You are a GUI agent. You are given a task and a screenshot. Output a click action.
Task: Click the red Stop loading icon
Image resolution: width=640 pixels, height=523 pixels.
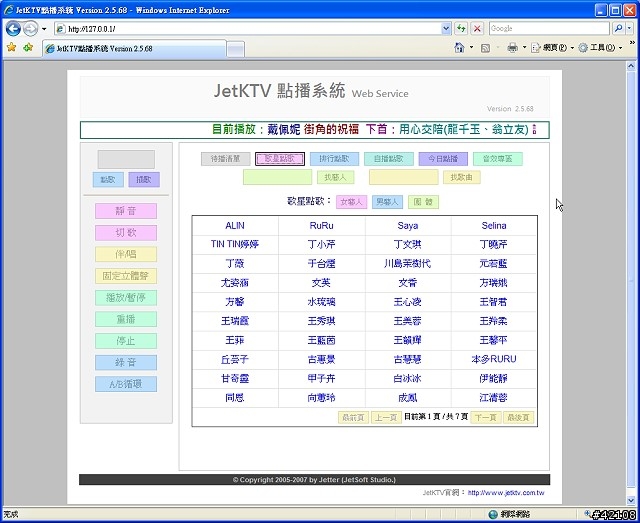point(477,29)
